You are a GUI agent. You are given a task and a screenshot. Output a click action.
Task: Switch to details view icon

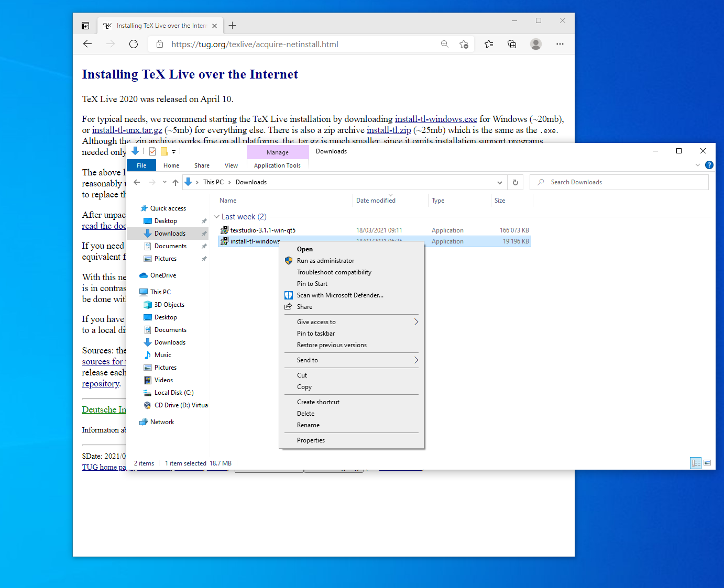696,463
